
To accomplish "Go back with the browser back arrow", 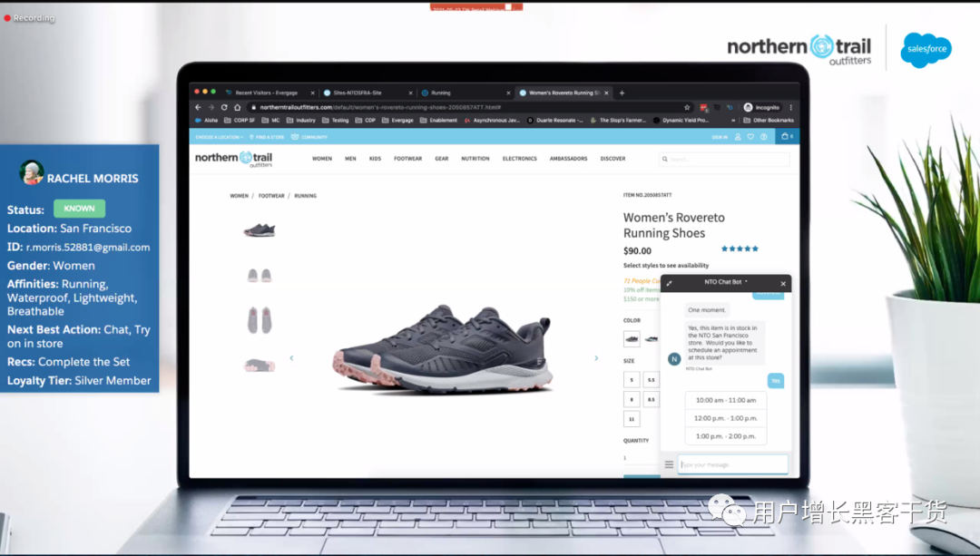I will [x=198, y=107].
